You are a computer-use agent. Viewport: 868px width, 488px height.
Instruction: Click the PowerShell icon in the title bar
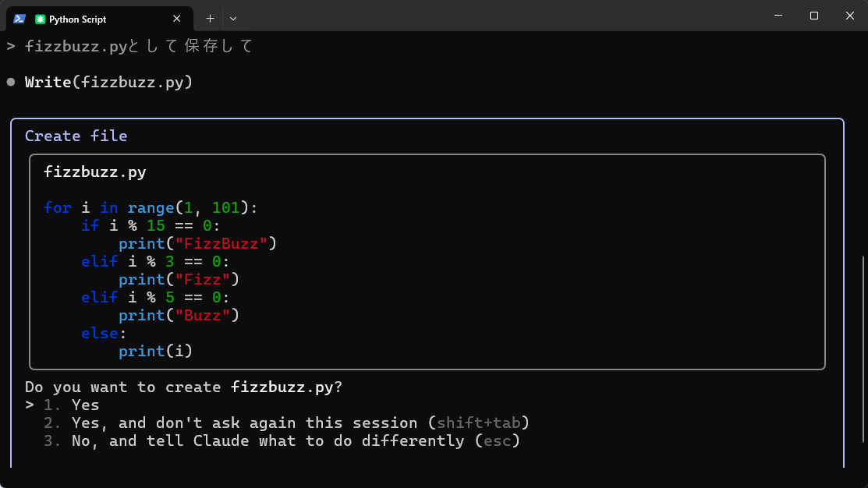pos(19,18)
